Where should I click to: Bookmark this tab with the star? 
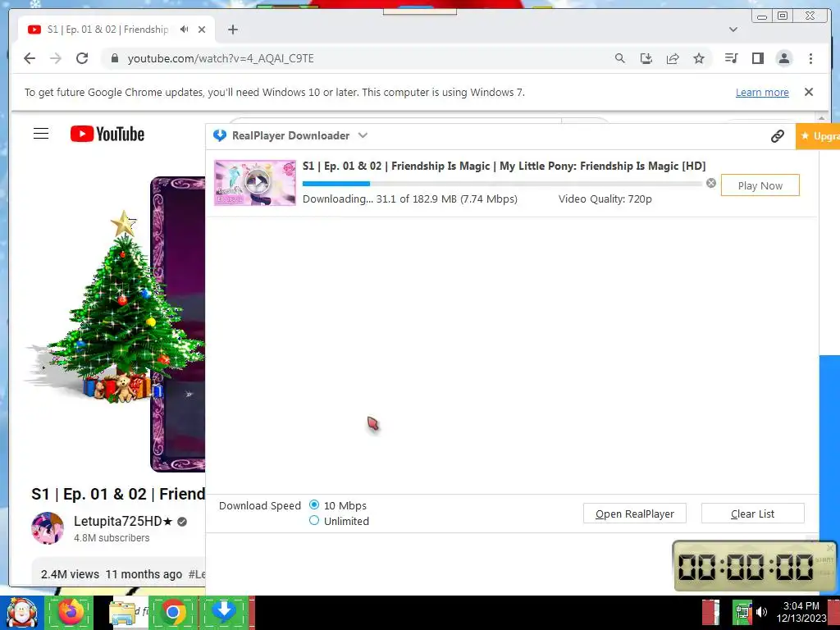pyautogui.click(x=699, y=58)
